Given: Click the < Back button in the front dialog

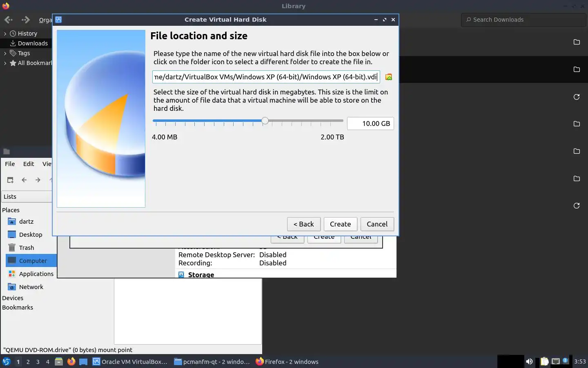Looking at the screenshot, I should 304,224.
